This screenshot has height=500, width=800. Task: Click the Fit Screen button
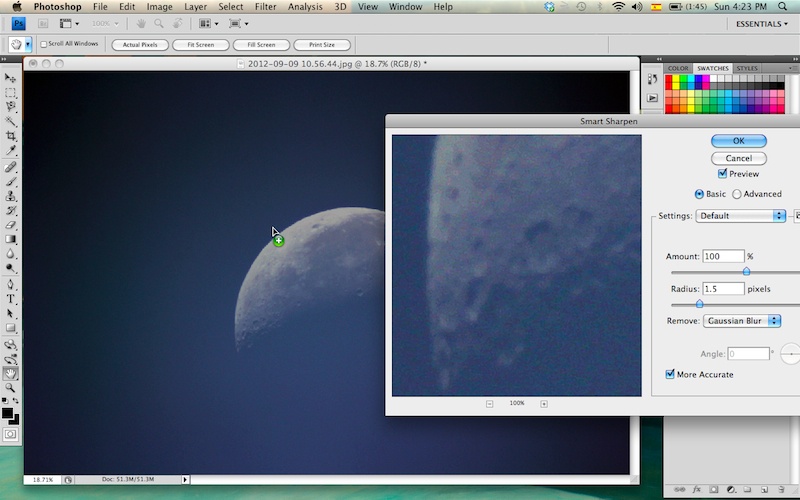(200, 45)
